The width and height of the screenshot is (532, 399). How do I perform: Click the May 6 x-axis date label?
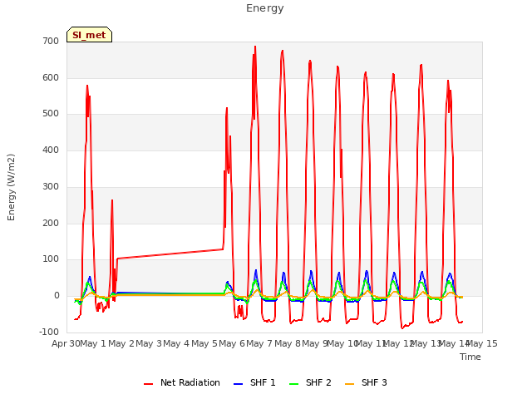pos(232,343)
